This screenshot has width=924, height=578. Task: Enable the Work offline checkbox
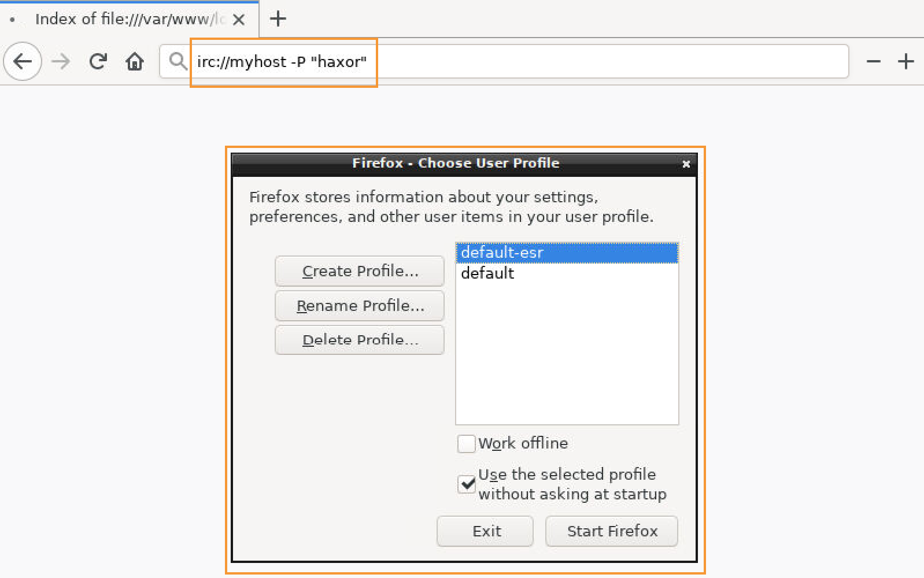point(466,443)
